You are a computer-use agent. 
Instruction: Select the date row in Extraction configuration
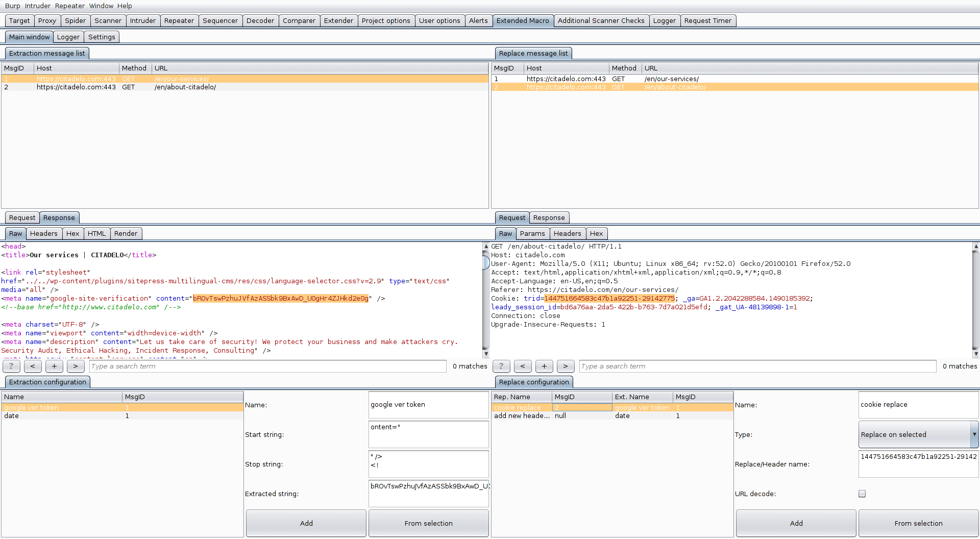[61, 415]
